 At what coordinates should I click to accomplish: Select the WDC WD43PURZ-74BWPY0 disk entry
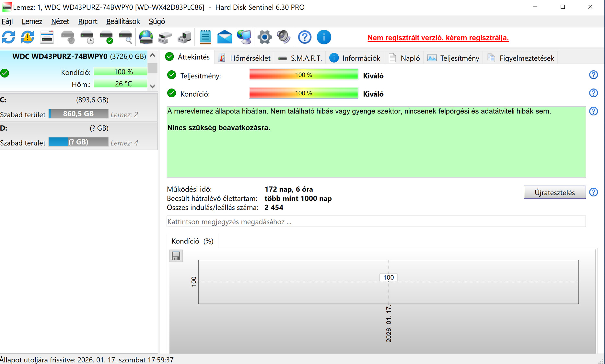coord(74,71)
